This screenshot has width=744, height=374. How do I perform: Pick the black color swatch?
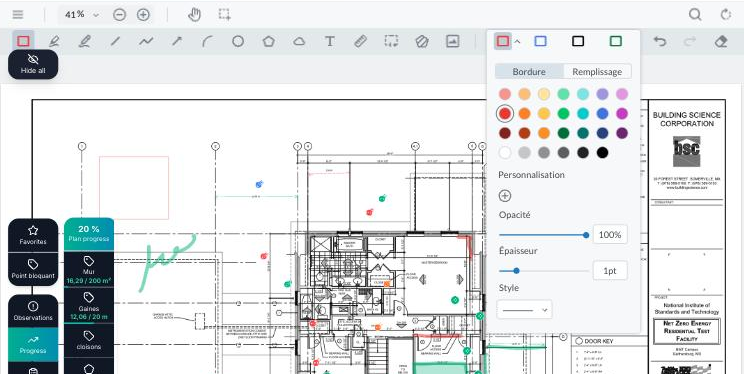click(602, 153)
